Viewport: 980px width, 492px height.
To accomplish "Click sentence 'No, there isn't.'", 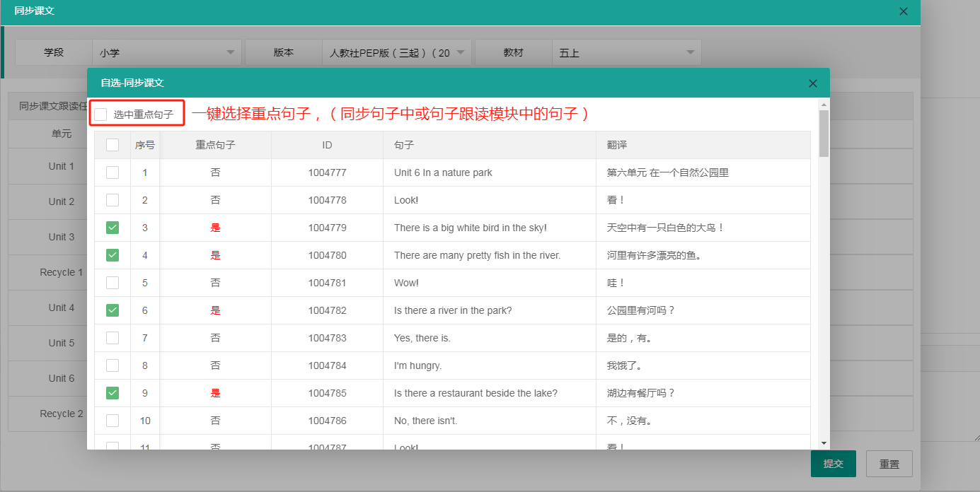I will (x=426, y=421).
